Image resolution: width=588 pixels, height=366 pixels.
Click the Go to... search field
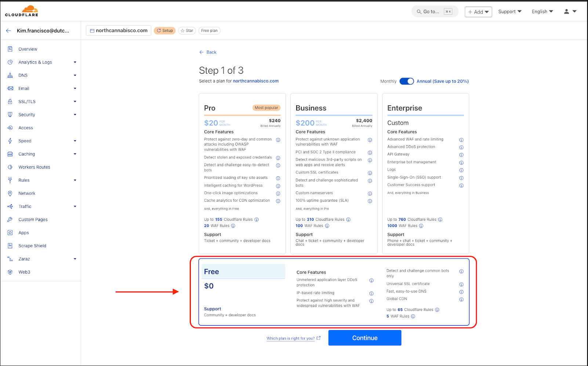pos(435,12)
